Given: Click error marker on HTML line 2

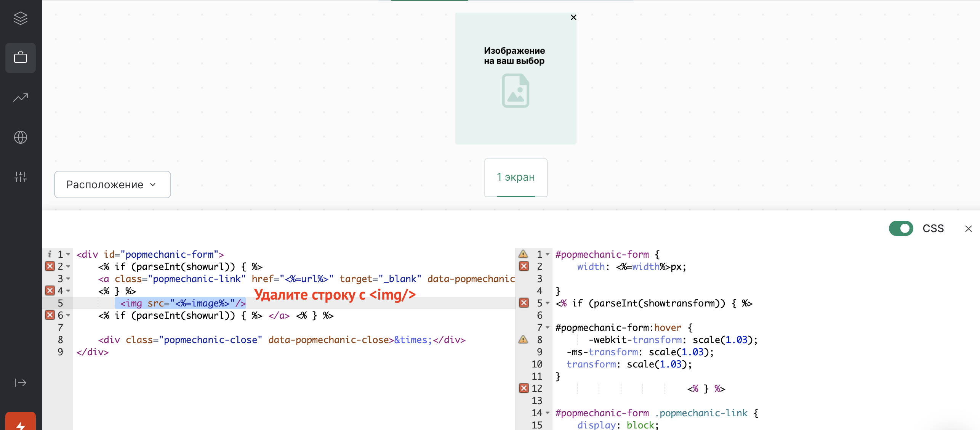Looking at the screenshot, I should [x=50, y=266].
